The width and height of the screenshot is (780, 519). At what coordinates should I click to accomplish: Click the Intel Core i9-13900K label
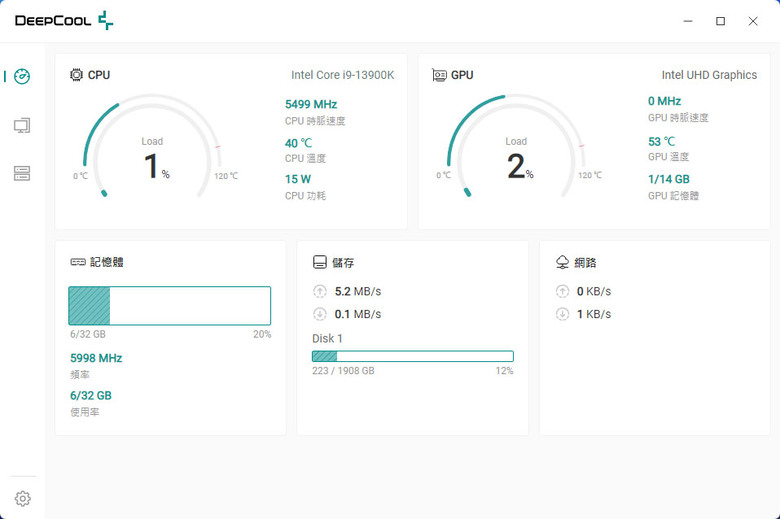click(343, 75)
